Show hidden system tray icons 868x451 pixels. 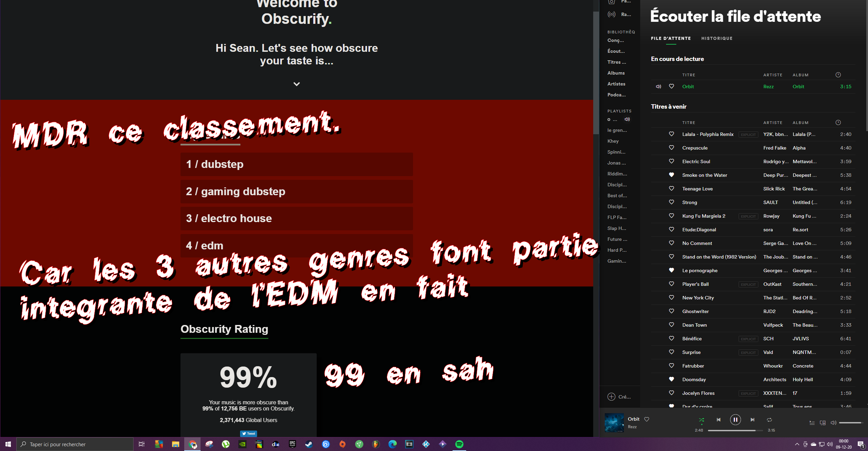[797, 444]
